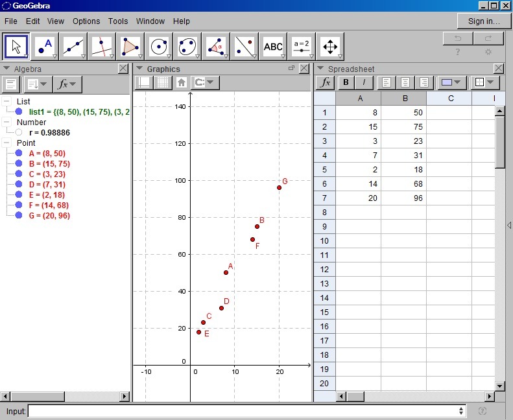
Task: Open the spreadsheet cell borders dropdown
Action: click(484, 83)
